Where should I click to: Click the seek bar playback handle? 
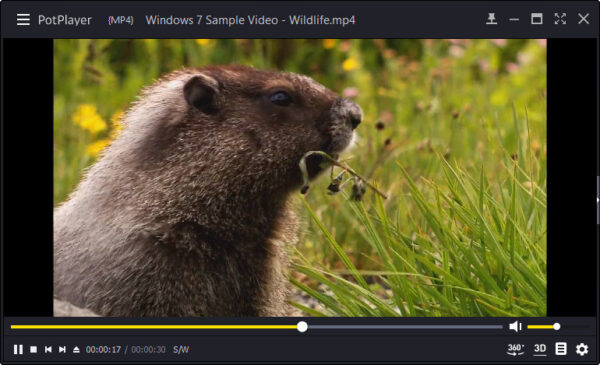302,327
